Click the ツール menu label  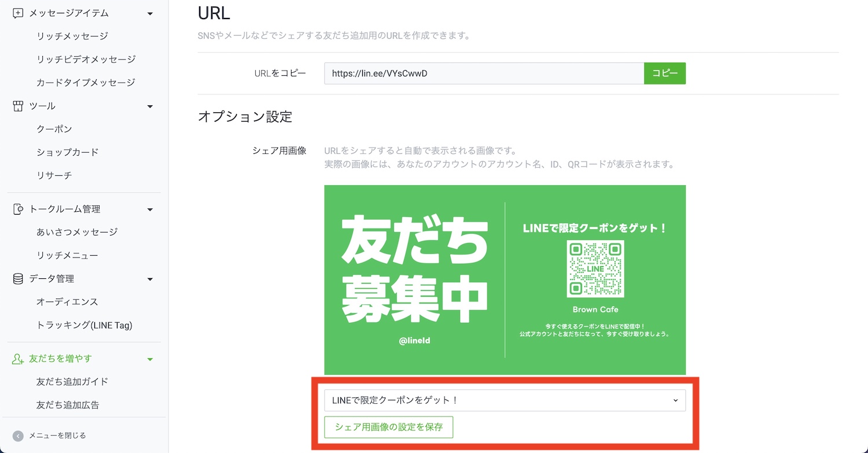pos(42,106)
